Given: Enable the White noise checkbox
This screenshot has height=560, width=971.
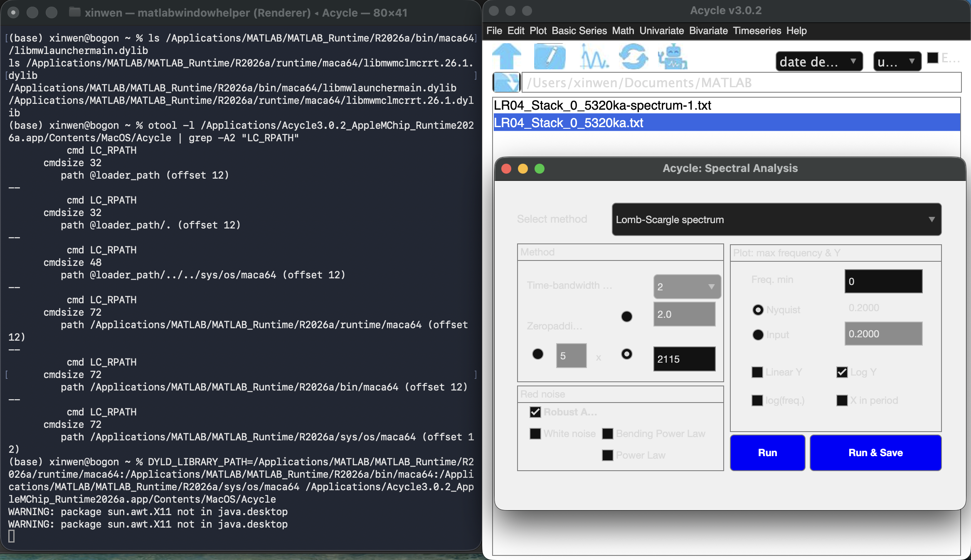Looking at the screenshot, I should tap(535, 434).
